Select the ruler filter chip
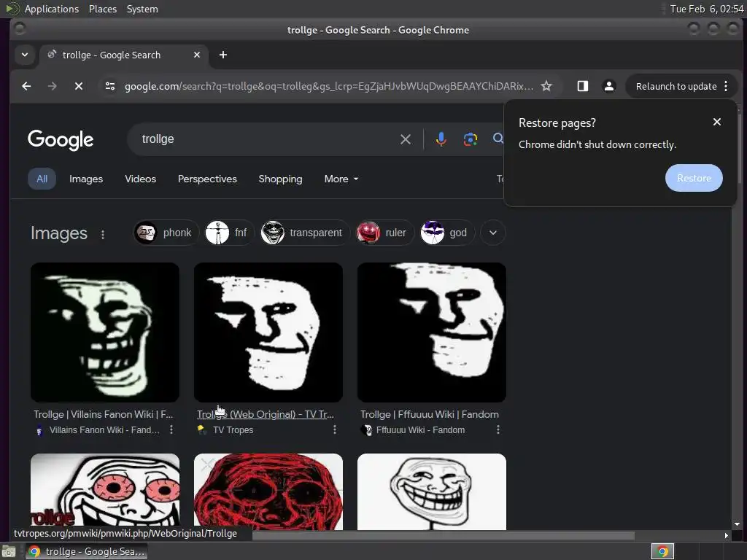The height and width of the screenshot is (560, 747). point(385,233)
